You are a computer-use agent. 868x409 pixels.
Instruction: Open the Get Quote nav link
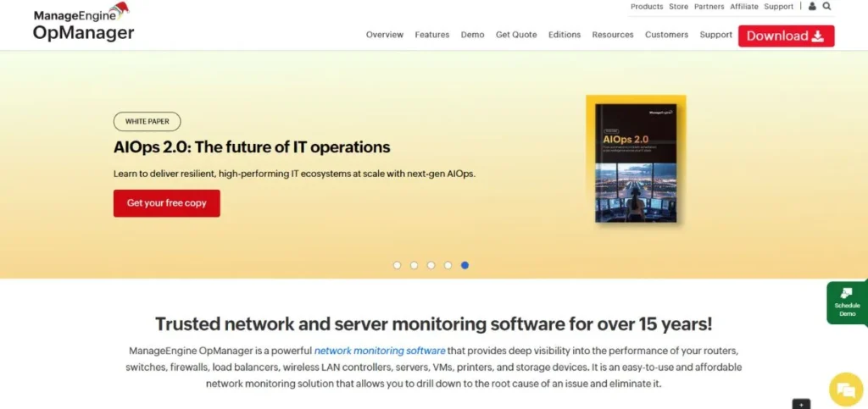coord(516,35)
